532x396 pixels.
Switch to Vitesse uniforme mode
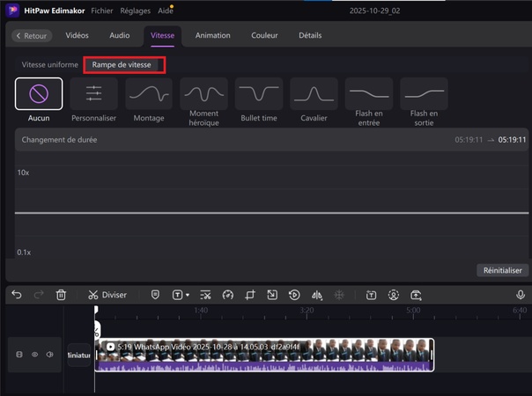point(50,65)
